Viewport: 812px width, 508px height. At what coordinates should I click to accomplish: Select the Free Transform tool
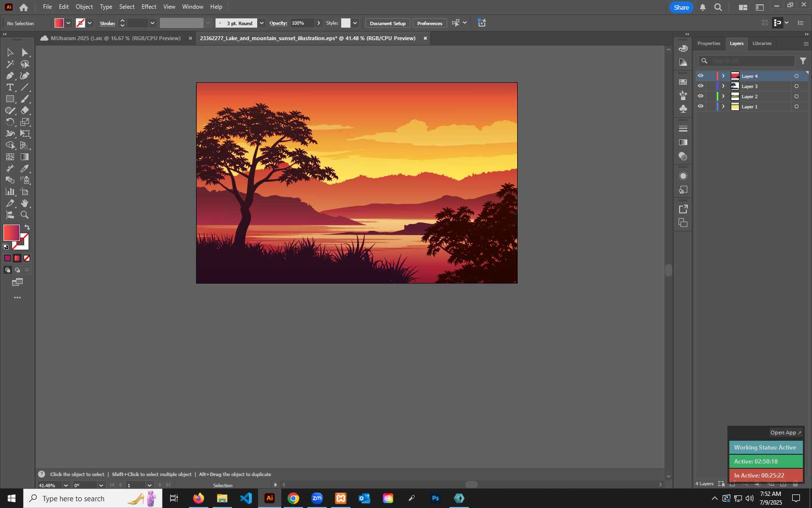pyautogui.click(x=25, y=134)
